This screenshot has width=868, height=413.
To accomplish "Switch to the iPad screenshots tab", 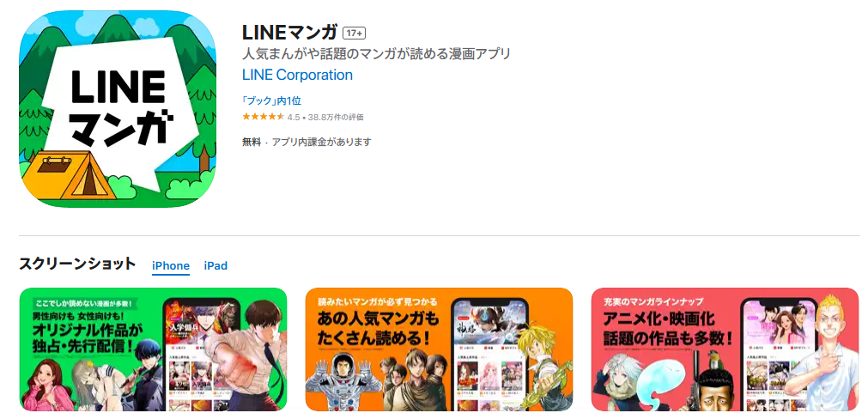I will pos(215,265).
